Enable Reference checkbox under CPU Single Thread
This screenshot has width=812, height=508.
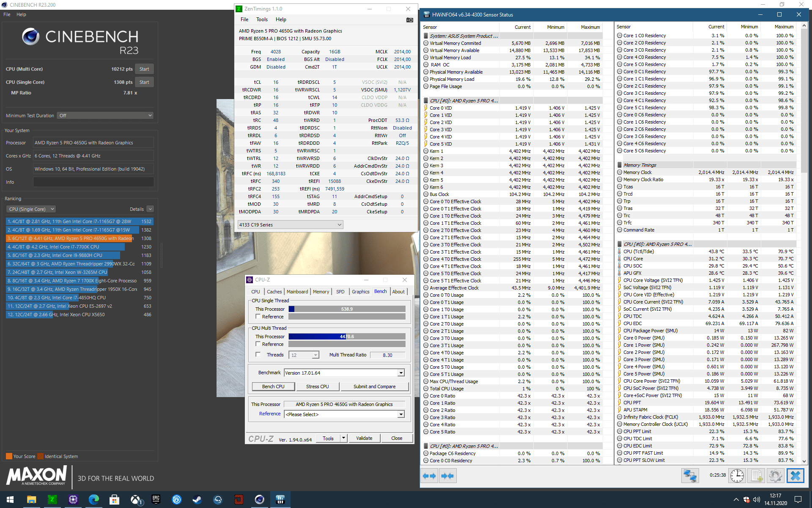(258, 317)
